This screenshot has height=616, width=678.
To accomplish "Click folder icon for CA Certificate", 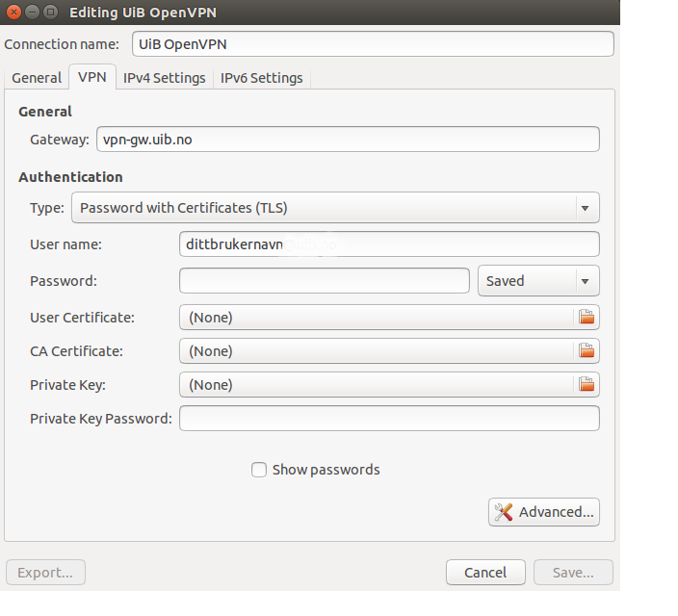I will [x=586, y=351].
